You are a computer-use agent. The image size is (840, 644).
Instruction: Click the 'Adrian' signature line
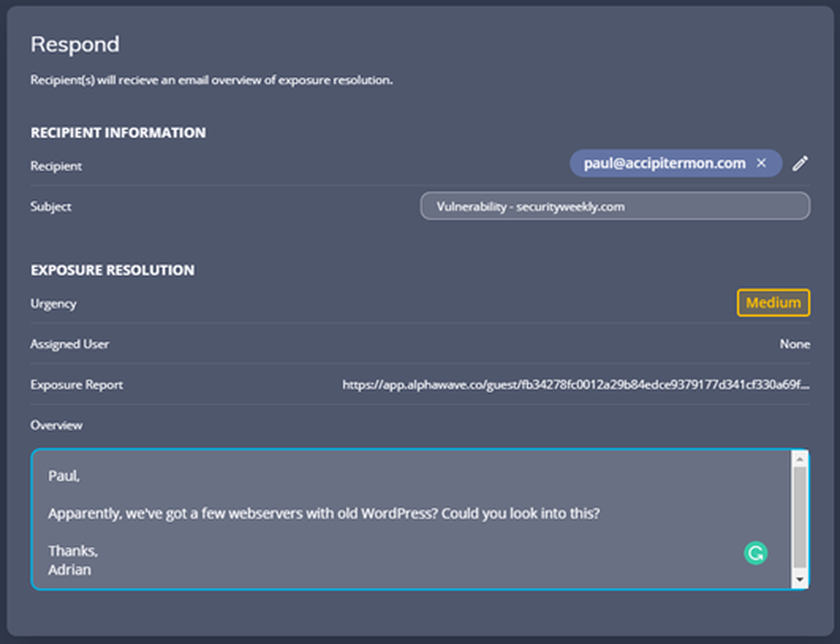[x=70, y=570]
